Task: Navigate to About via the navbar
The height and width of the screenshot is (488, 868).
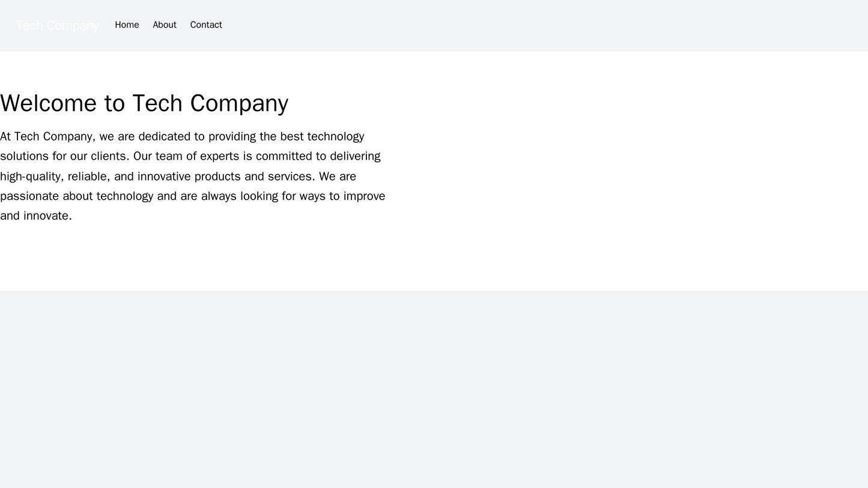Action: (166, 25)
